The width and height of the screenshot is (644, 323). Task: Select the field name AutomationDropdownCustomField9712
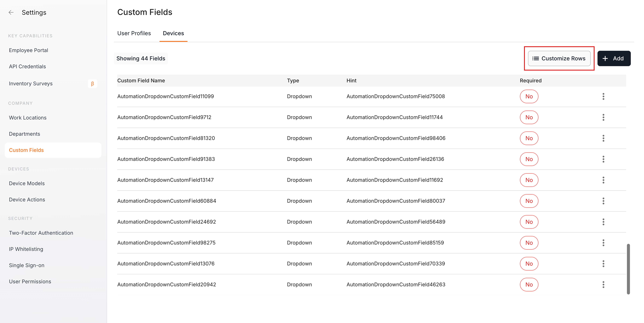[164, 117]
